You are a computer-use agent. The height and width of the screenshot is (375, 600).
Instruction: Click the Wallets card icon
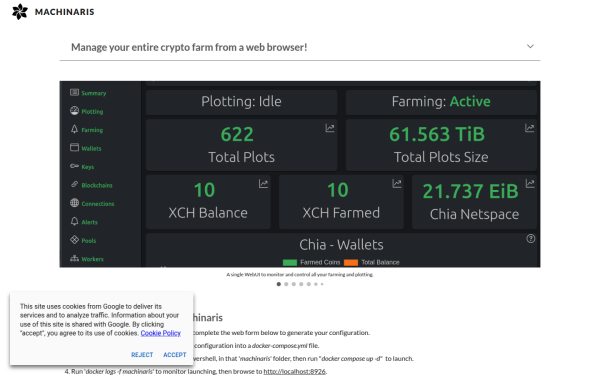pos(74,147)
